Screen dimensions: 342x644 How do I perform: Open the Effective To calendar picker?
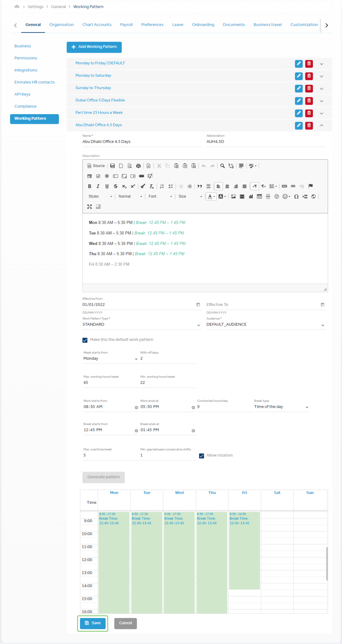[x=322, y=305]
